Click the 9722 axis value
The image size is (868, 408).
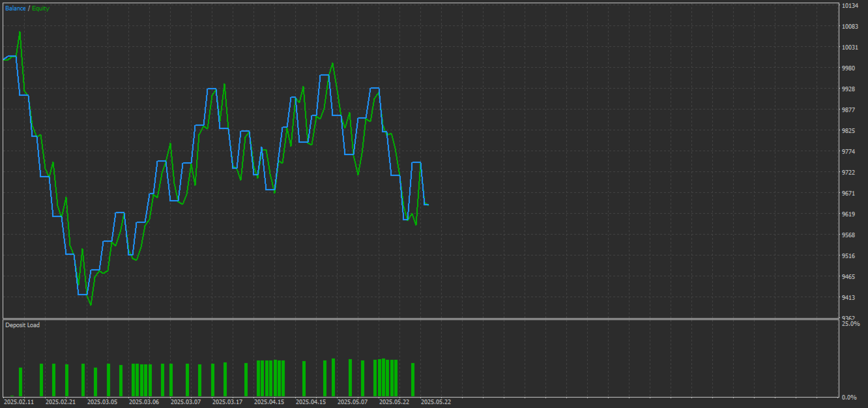tap(849, 173)
